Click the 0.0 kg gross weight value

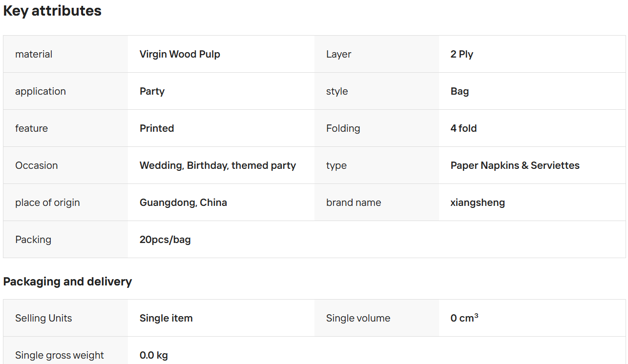(154, 355)
